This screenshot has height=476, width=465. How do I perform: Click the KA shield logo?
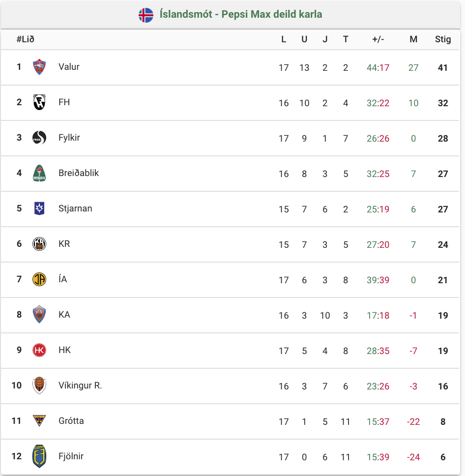coord(39,314)
